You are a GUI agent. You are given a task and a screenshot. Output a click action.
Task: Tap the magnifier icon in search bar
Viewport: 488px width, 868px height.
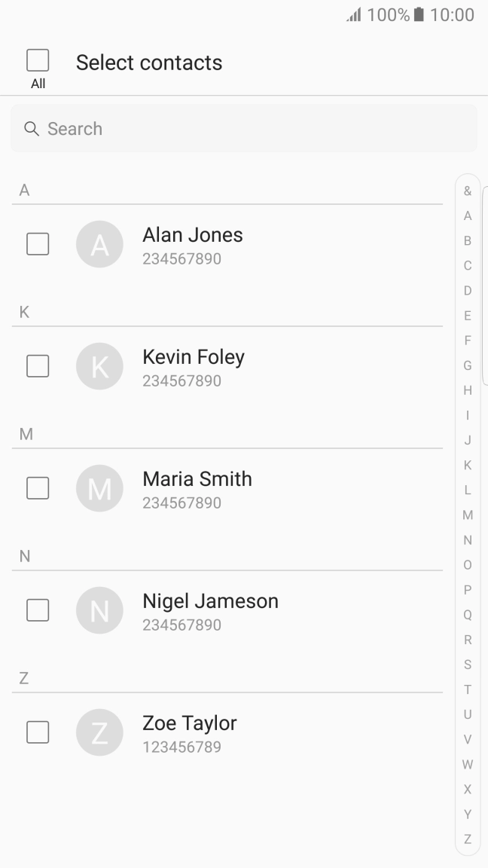point(32,129)
